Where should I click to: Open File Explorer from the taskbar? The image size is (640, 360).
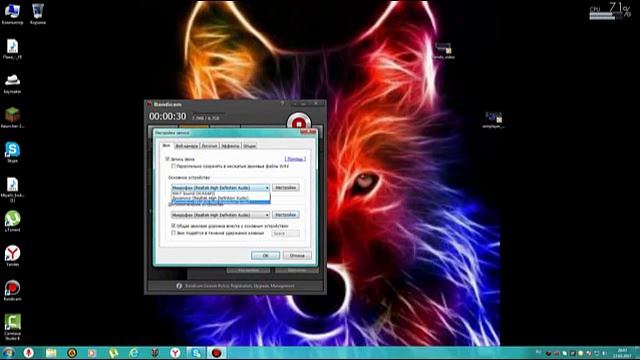pos(51,353)
